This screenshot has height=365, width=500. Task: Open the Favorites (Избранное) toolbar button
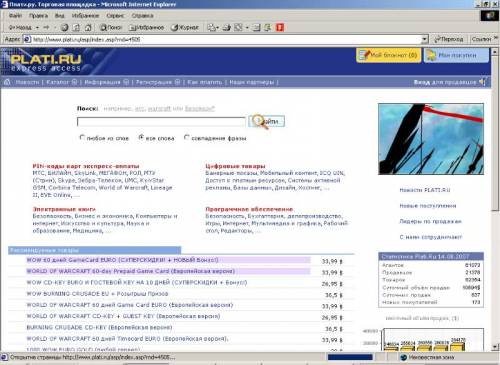pyautogui.click(x=147, y=28)
